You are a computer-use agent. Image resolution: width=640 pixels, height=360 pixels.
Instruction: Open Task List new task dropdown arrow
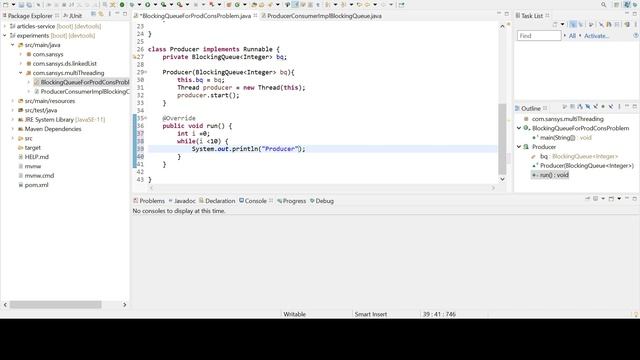[x=562, y=24]
